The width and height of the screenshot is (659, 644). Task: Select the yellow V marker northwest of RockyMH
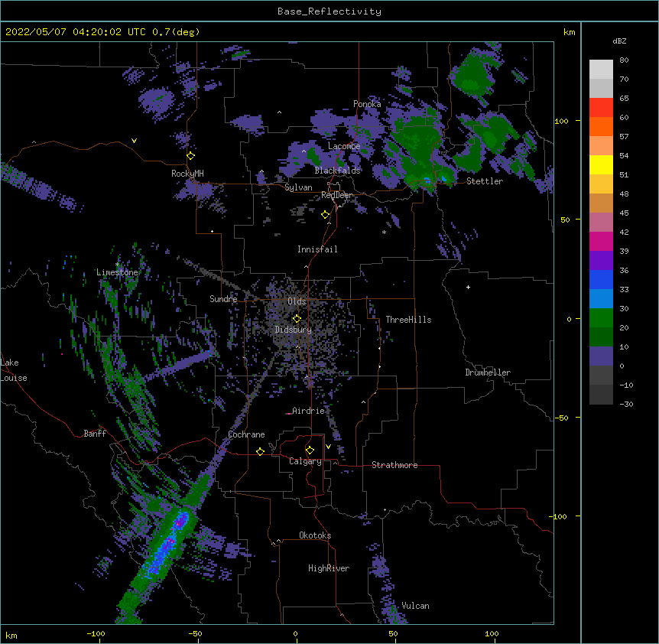pyautogui.click(x=134, y=141)
